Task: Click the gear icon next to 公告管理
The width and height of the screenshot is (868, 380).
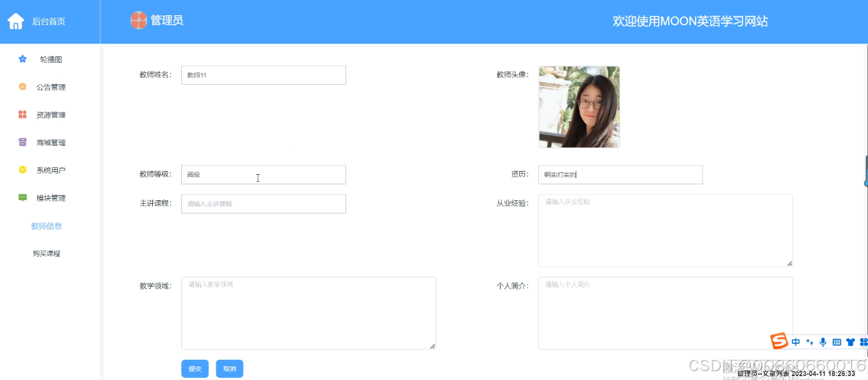Action: [x=23, y=87]
